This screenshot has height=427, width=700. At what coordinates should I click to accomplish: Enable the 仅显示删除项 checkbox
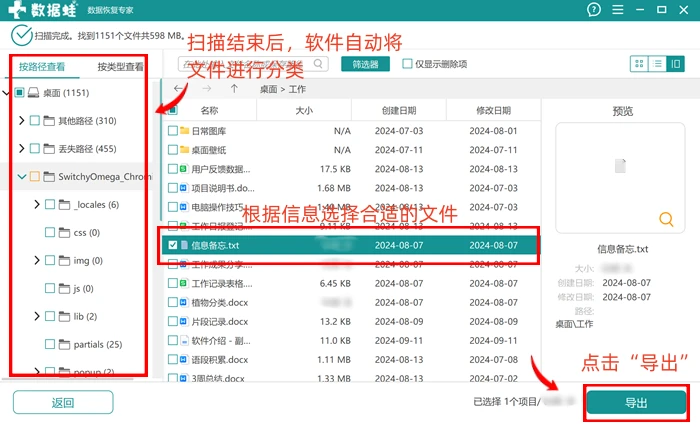407,64
